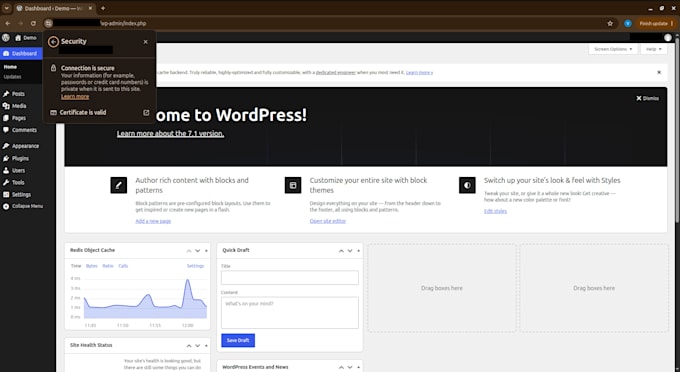Open Settings in the admin menu
Image resolution: width=680 pixels, height=372 pixels.
[x=21, y=195]
